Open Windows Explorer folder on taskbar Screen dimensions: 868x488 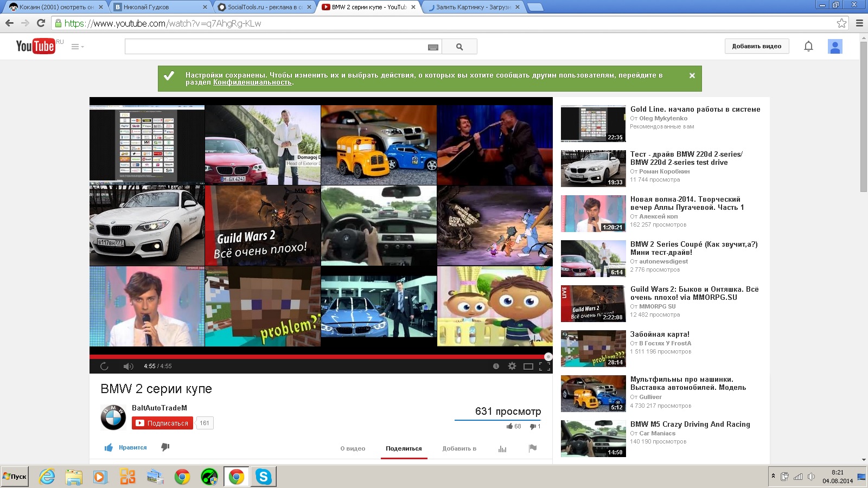pos(74,477)
